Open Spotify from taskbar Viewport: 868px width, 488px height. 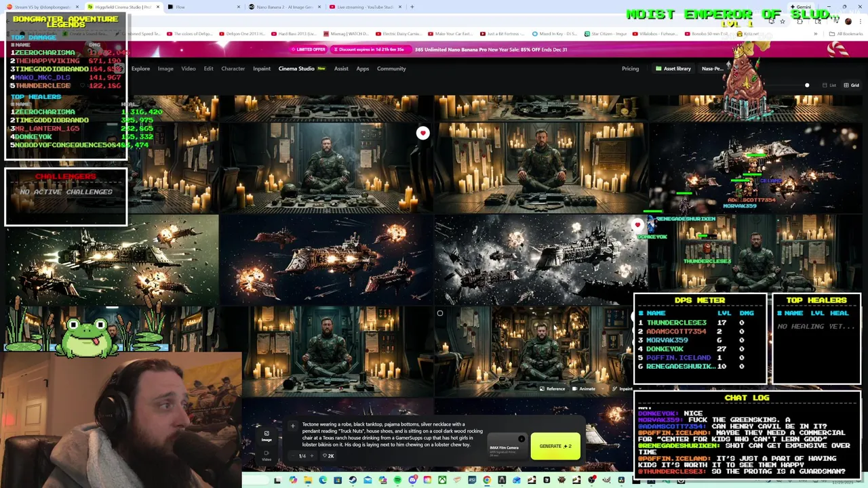point(397,481)
